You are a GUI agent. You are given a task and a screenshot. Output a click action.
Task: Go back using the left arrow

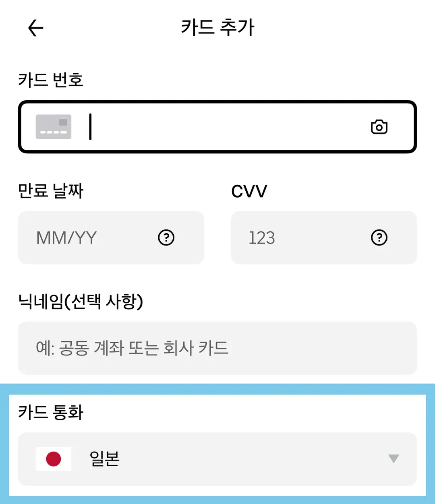pyautogui.click(x=35, y=28)
